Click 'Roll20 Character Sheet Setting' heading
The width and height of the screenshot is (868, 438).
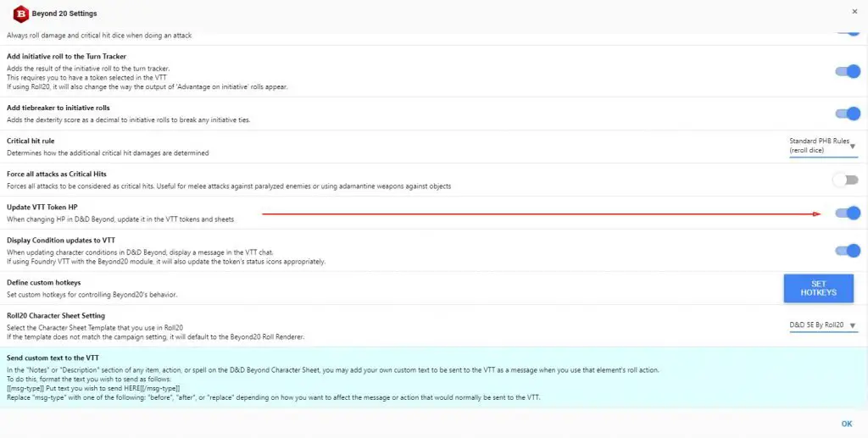(x=56, y=316)
